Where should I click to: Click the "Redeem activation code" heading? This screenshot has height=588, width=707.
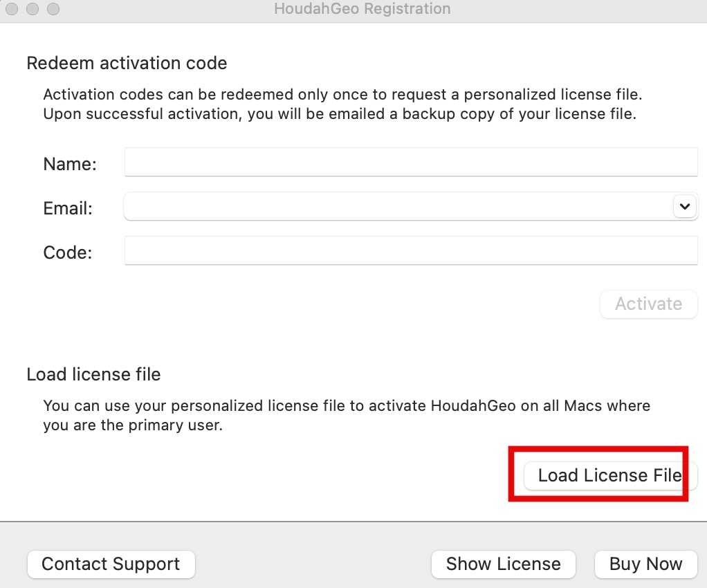pyautogui.click(x=127, y=64)
